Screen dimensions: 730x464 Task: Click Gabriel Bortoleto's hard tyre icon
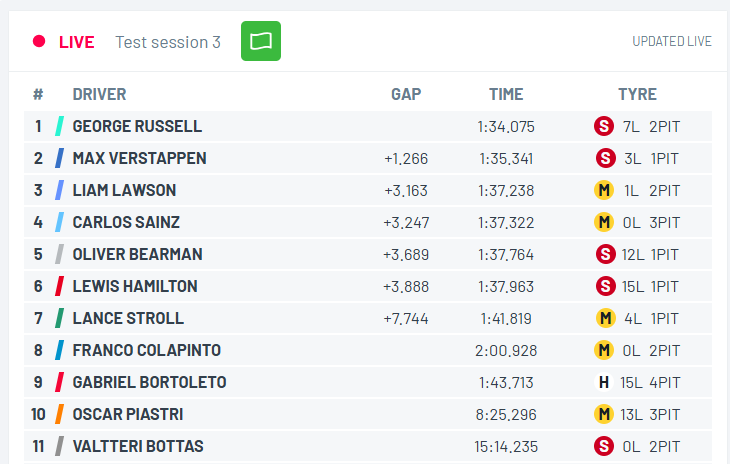coord(603,382)
